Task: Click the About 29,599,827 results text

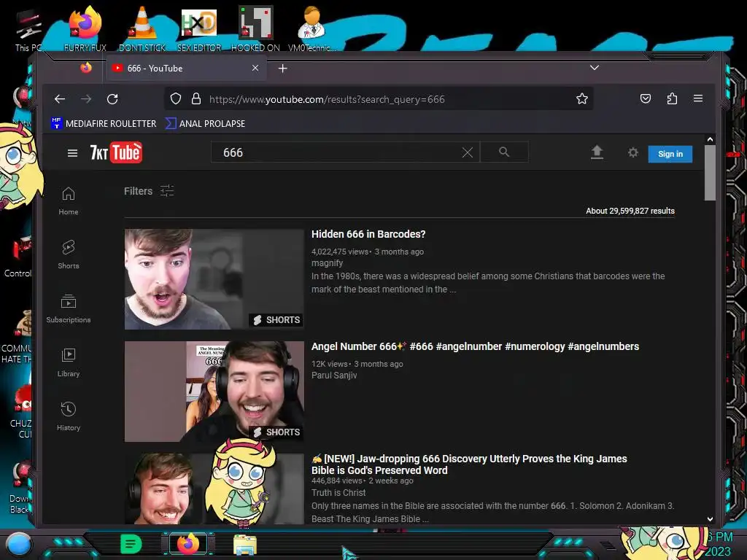Action: [630, 211]
